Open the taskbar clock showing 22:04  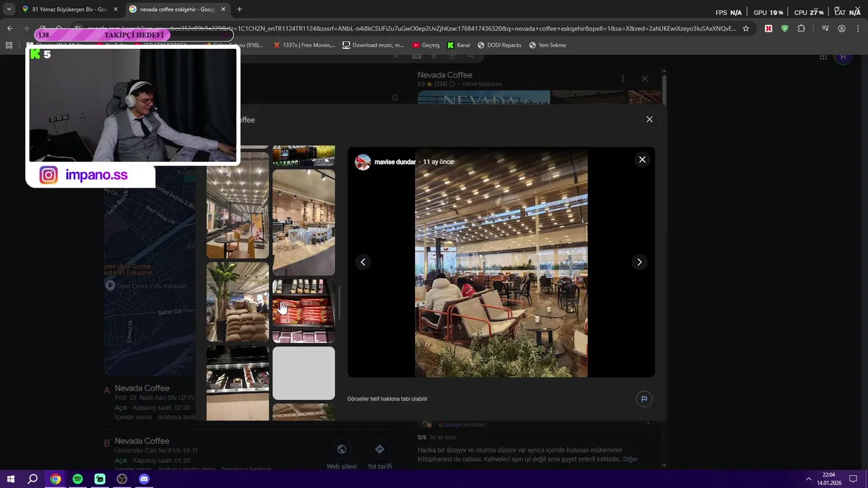point(829,479)
